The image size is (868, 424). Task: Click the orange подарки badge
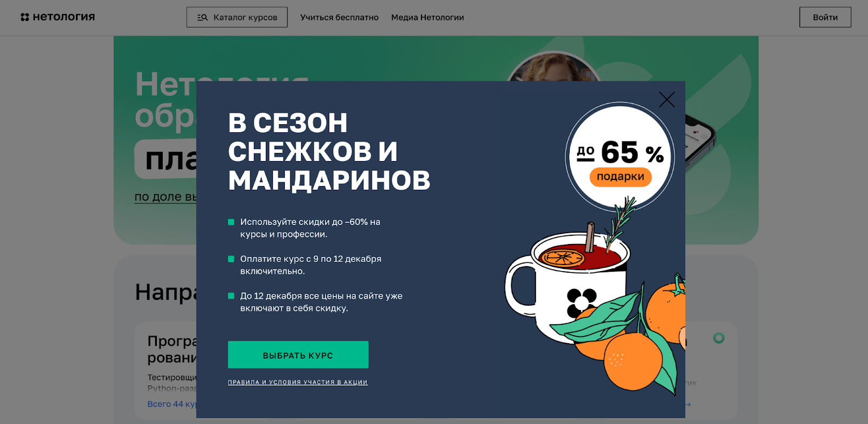[x=621, y=177]
